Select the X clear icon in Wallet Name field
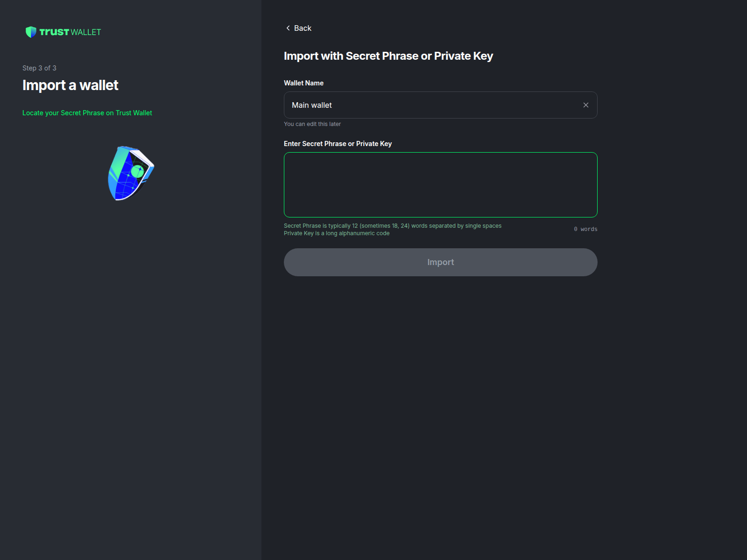The image size is (747, 560). click(586, 105)
